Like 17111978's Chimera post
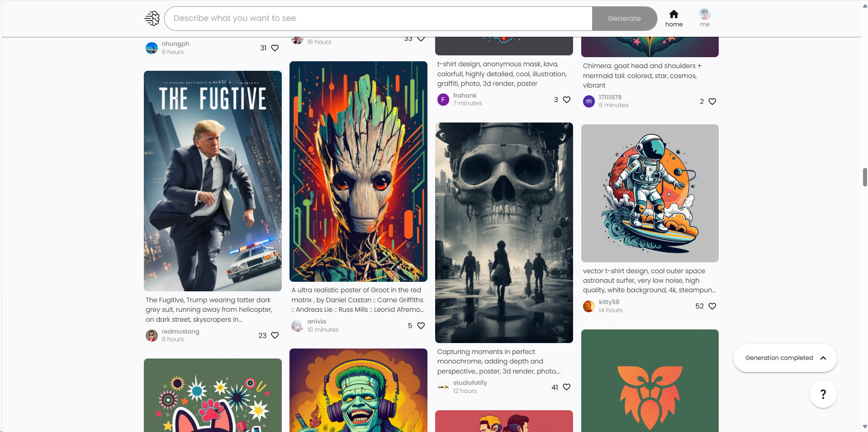The image size is (868, 432). point(712,101)
